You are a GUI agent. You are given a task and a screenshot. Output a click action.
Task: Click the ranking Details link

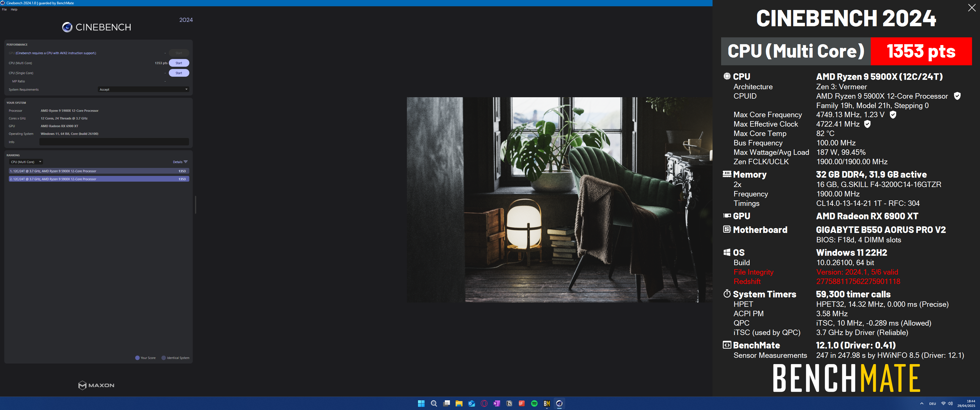point(178,162)
